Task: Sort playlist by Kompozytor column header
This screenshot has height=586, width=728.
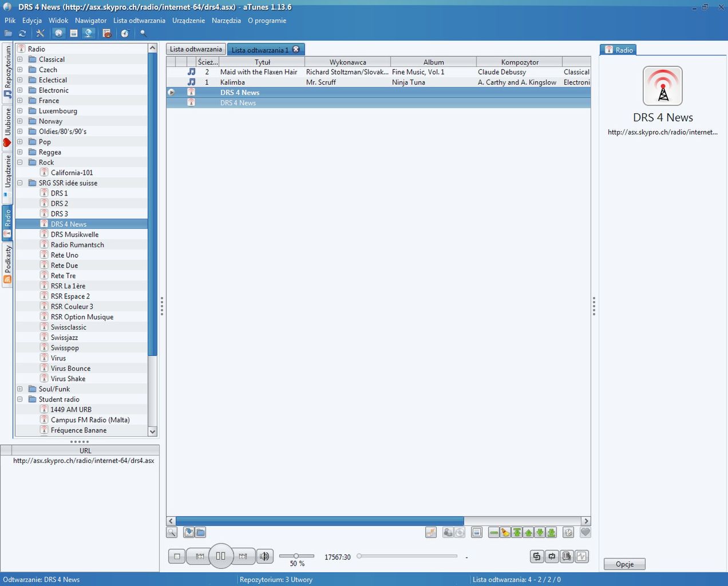Action: (x=520, y=62)
